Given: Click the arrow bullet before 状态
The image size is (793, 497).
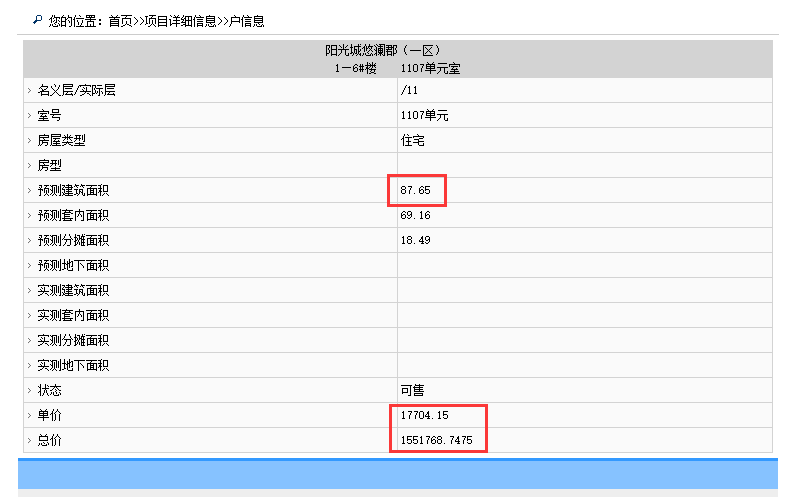Looking at the screenshot, I should point(29,390).
